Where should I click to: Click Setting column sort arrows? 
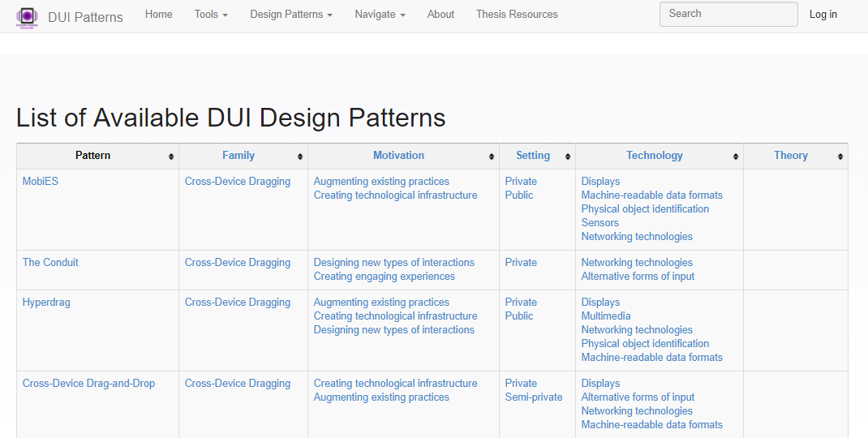pyautogui.click(x=568, y=157)
